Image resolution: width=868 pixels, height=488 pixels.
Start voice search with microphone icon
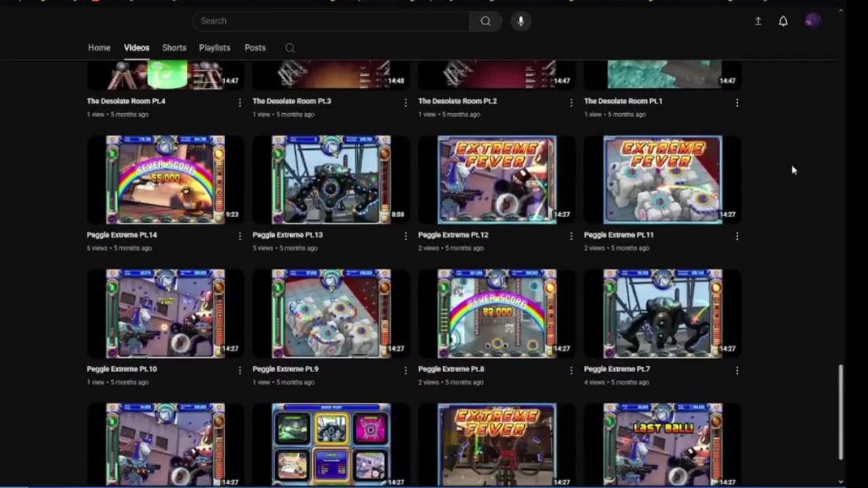click(521, 21)
